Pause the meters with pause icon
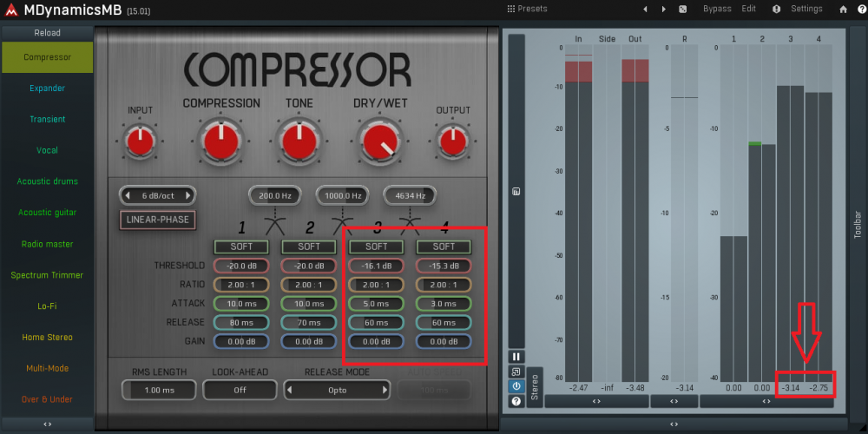This screenshot has width=868, height=434. tap(516, 357)
